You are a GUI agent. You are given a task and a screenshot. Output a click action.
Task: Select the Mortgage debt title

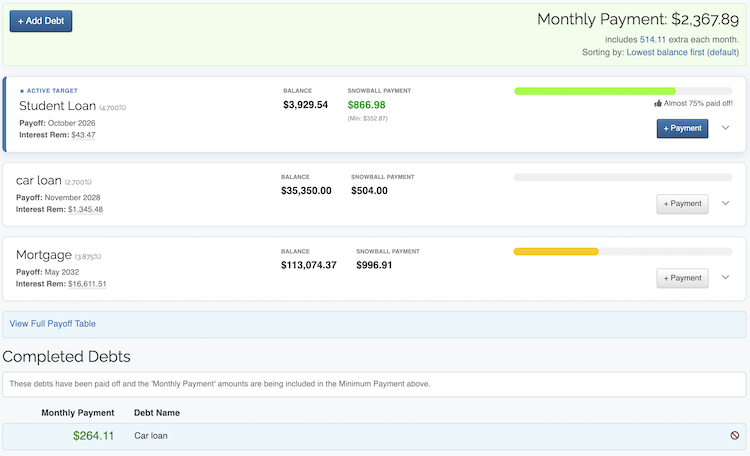(x=44, y=255)
